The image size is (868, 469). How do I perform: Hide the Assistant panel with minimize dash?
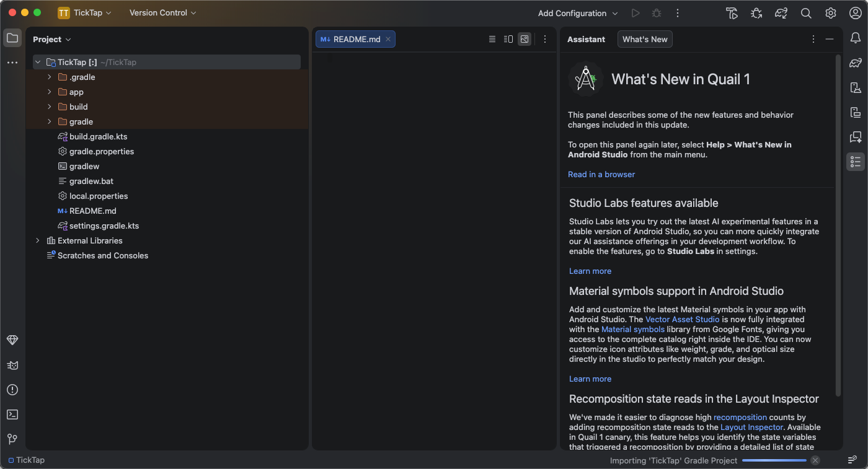pos(830,39)
